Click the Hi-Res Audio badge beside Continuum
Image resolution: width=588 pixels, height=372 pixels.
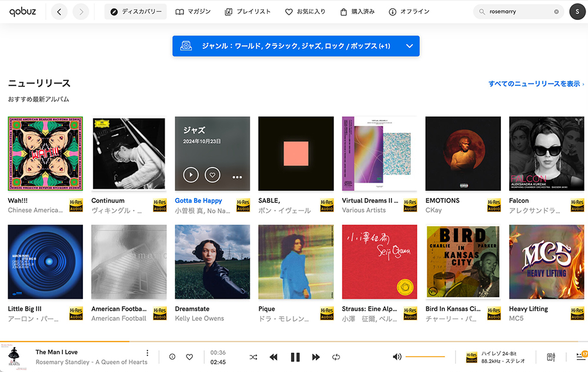(x=160, y=205)
